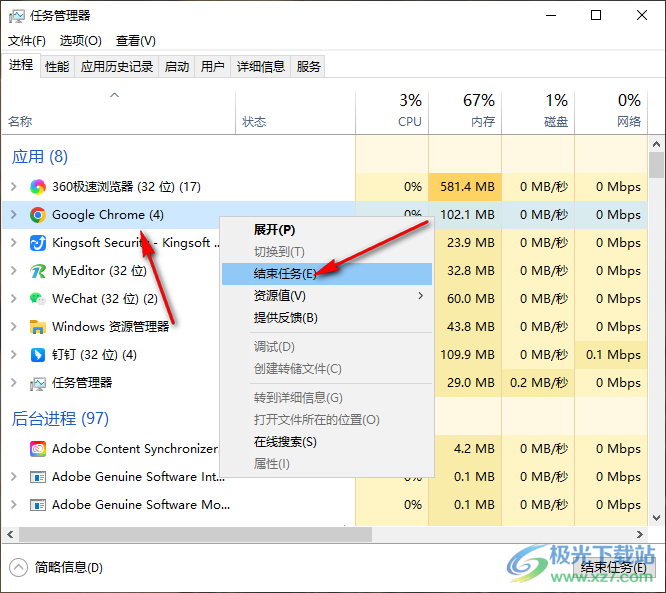Viewport: 666px width, 593px height.
Task: Sort by the CPU column header
Action: click(392, 112)
